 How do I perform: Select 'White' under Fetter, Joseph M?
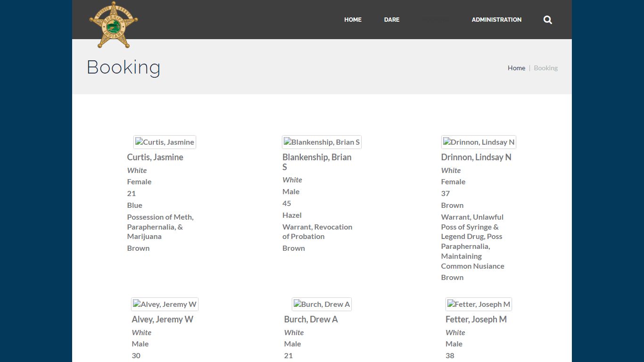455,332
